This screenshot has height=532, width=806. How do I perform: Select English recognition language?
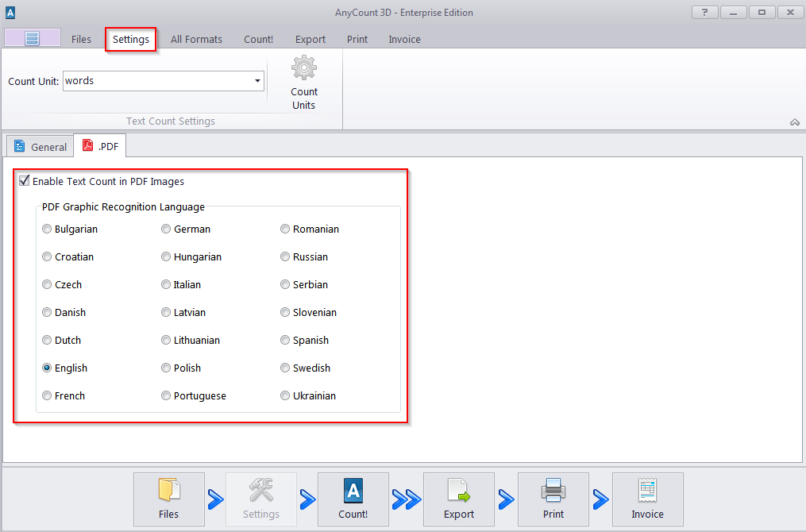click(65, 368)
